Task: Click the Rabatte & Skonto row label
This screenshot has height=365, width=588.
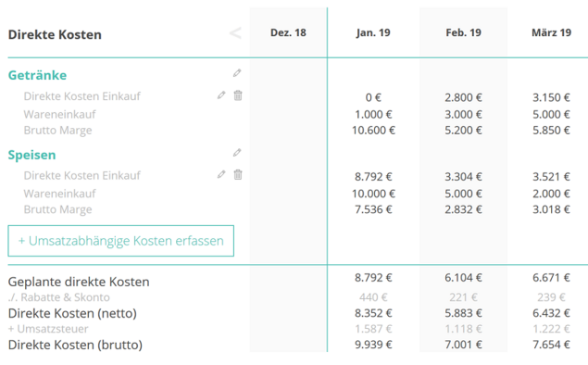Action: pos(59,297)
